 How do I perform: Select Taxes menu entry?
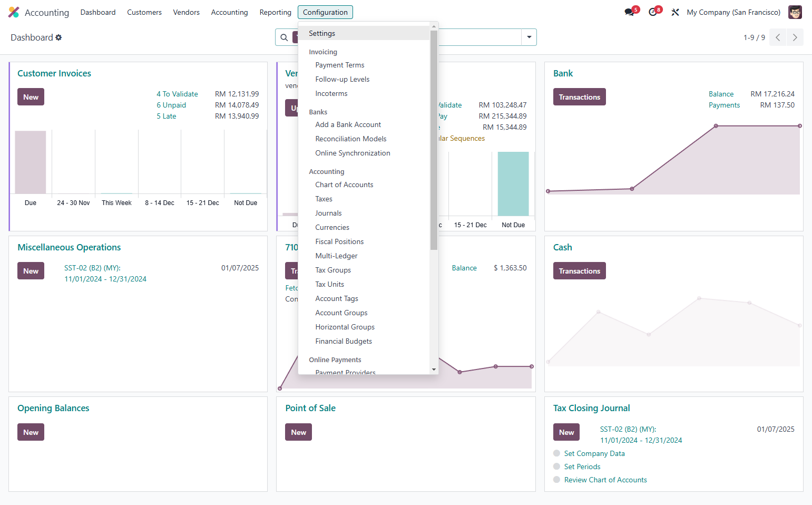[x=364, y=199]
